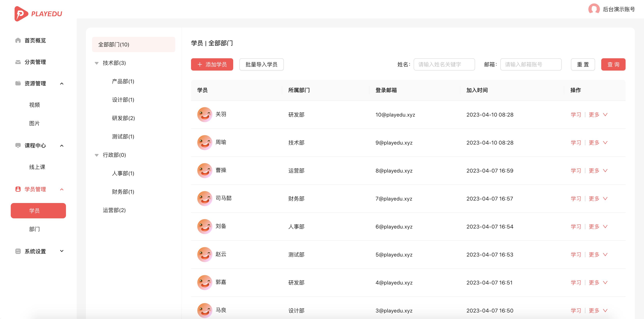
Task: Click the 资源管理 resource management icon
Action: 18,84
